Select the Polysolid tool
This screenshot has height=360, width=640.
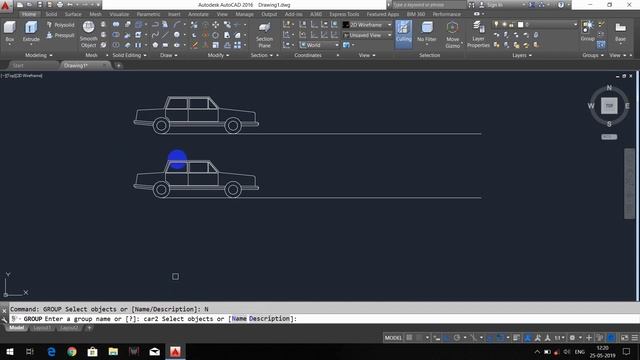[x=60, y=25]
